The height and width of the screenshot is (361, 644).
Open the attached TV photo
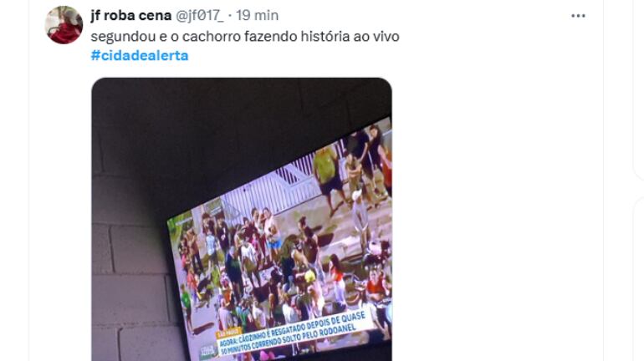coord(242,220)
